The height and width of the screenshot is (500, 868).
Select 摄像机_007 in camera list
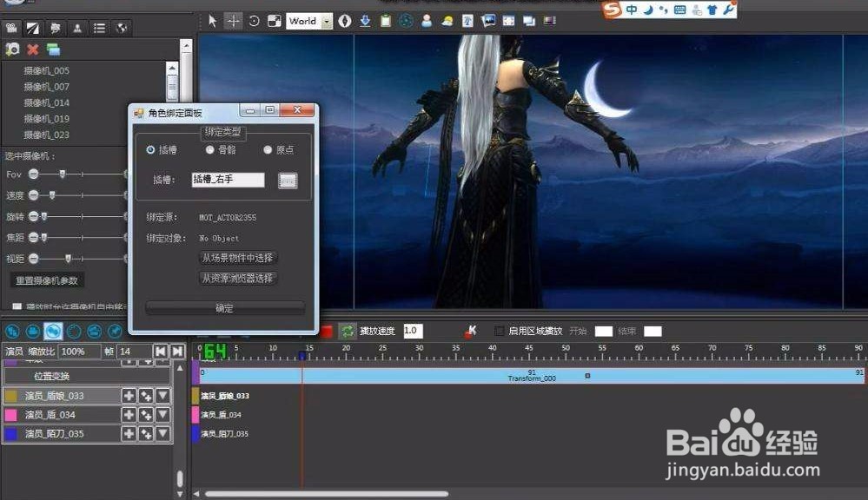47,87
